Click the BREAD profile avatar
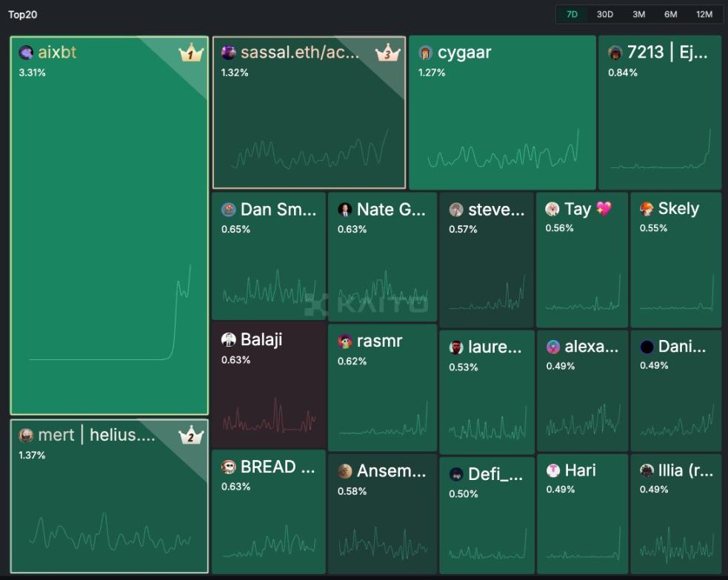 [228, 467]
